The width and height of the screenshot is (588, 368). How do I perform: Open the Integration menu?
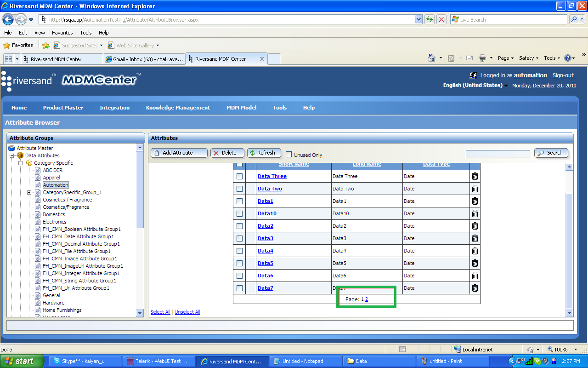tap(114, 108)
